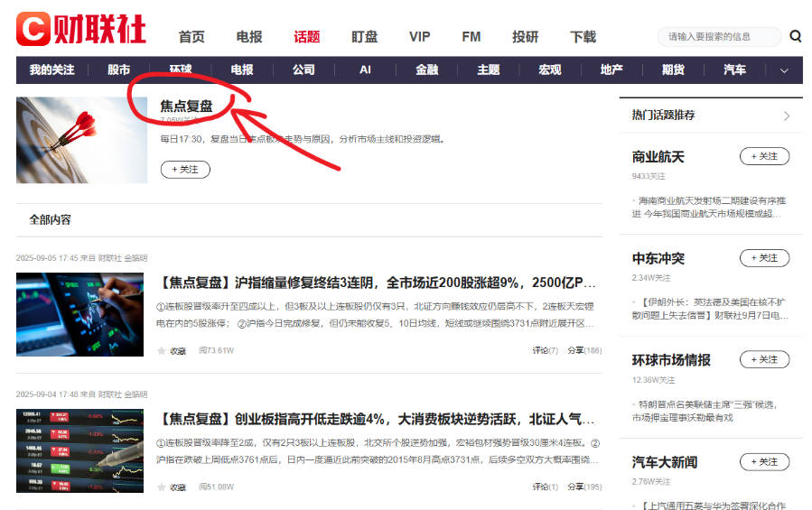The image size is (812, 510).
Task: Switch to the 话题 tab
Action: pos(306,37)
